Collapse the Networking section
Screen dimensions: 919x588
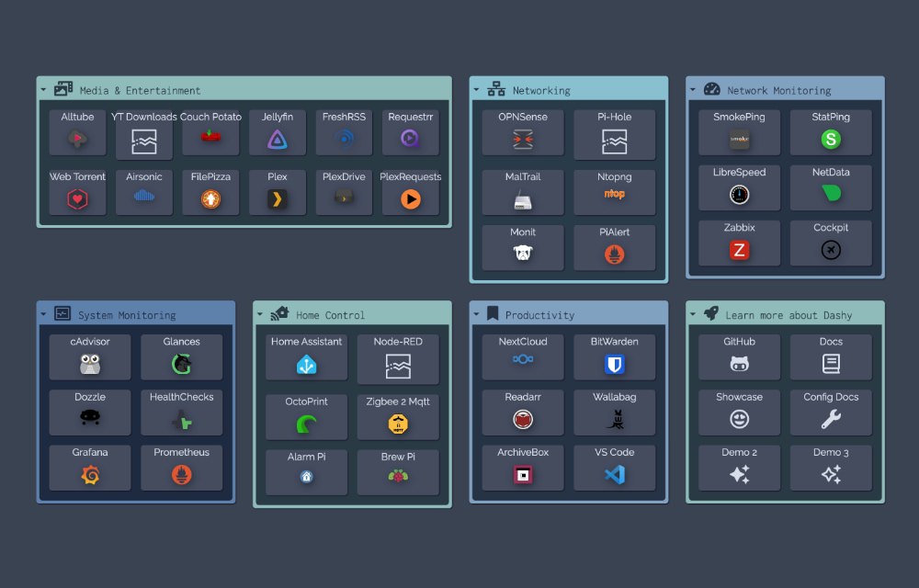click(476, 90)
